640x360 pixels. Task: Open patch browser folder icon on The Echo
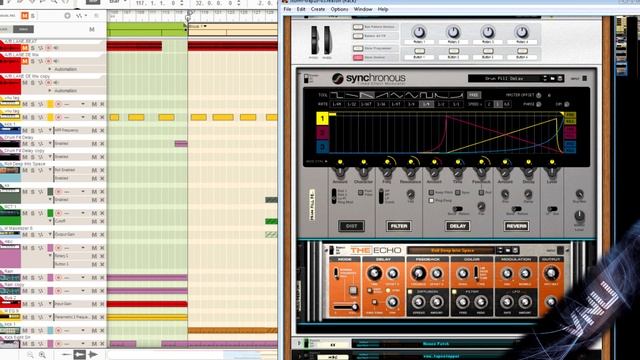(508, 250)
